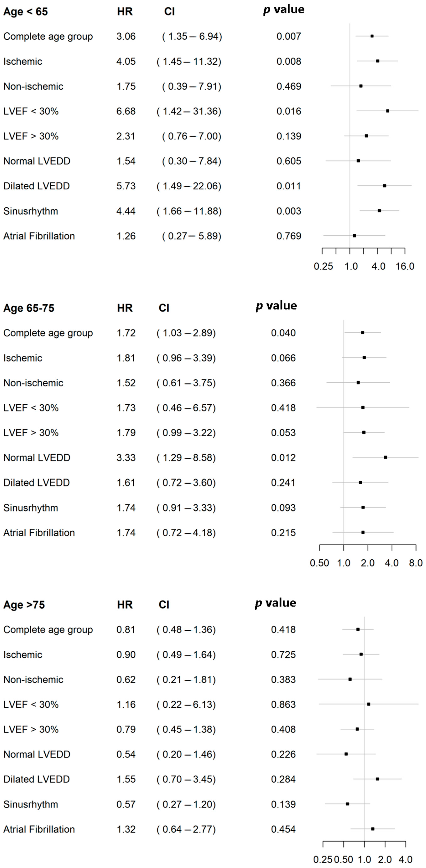The width and height of the screenshot is (426, 868).
Task: Click the hazard ratio value 0.54
Action: tap(126, 754)
